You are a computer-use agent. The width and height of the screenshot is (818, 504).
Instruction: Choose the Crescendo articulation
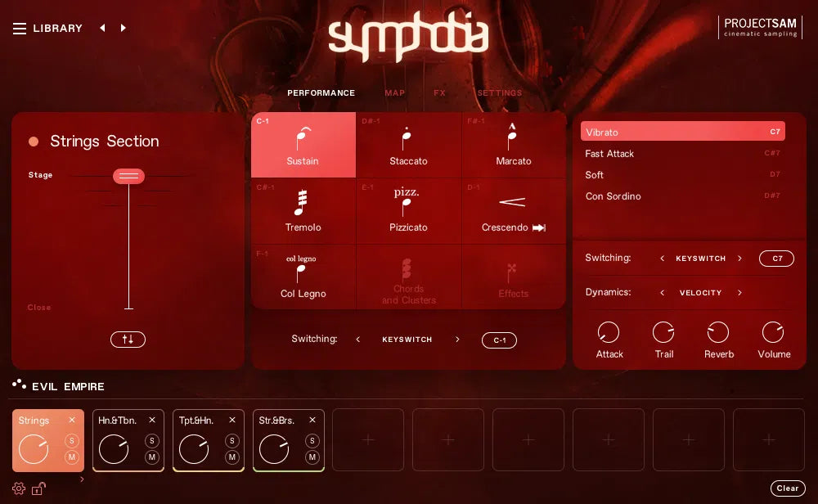[x=513, y=211]
